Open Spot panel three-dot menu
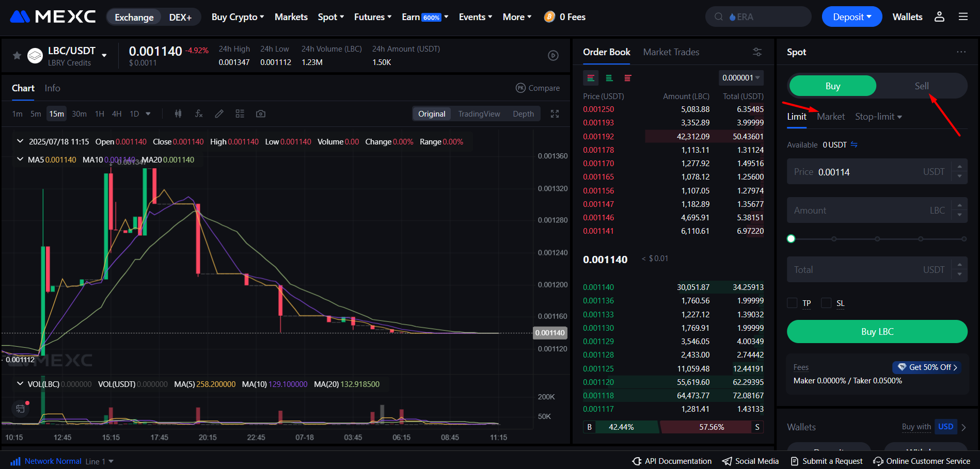The height and width of the screenshot is (469, 980). click(x=961, y=52)
